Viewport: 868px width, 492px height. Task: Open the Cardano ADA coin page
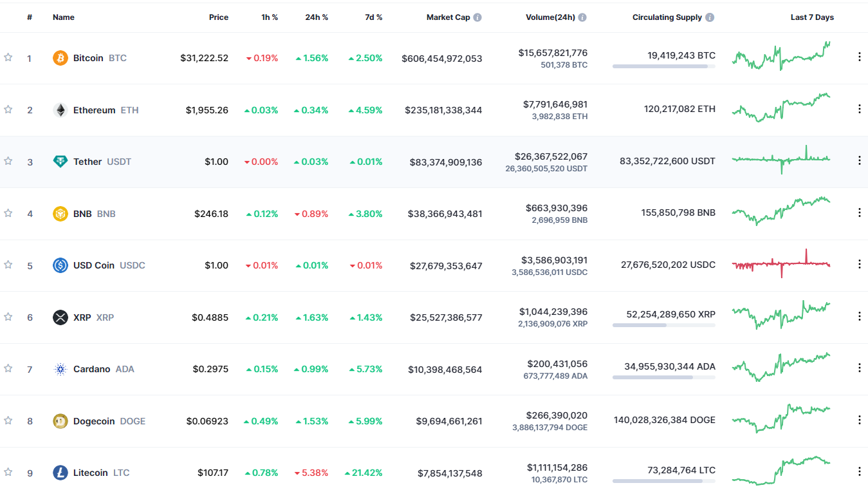point(92,369)
